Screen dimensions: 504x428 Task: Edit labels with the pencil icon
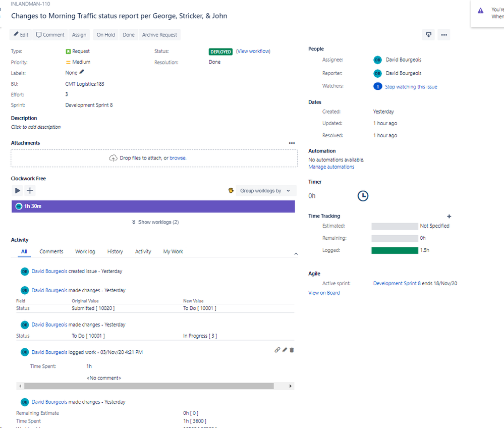pyautogui.click(x=82, y=72)
